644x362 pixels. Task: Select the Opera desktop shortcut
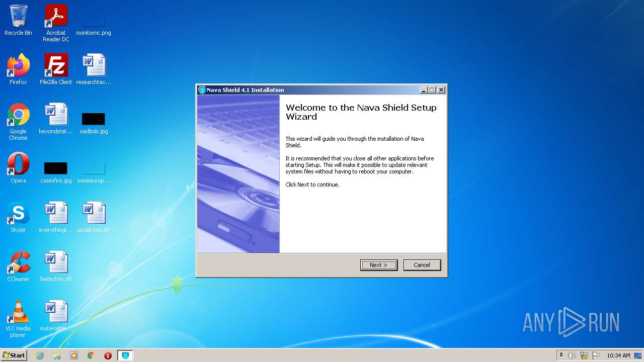point(18,168)
